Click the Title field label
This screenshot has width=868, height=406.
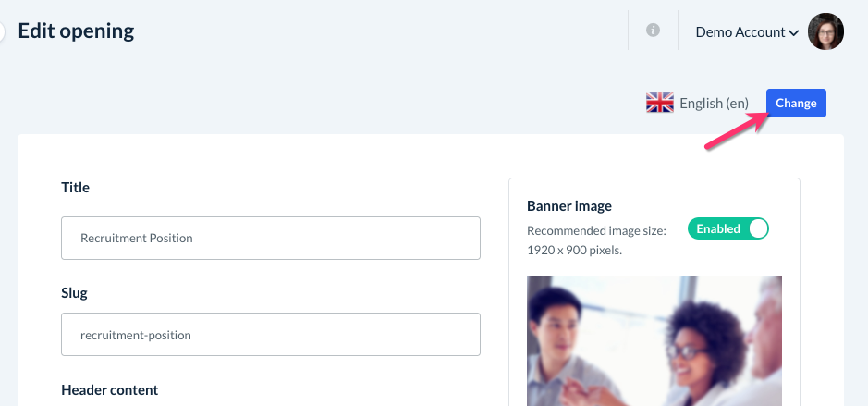(x=75, y=188)
